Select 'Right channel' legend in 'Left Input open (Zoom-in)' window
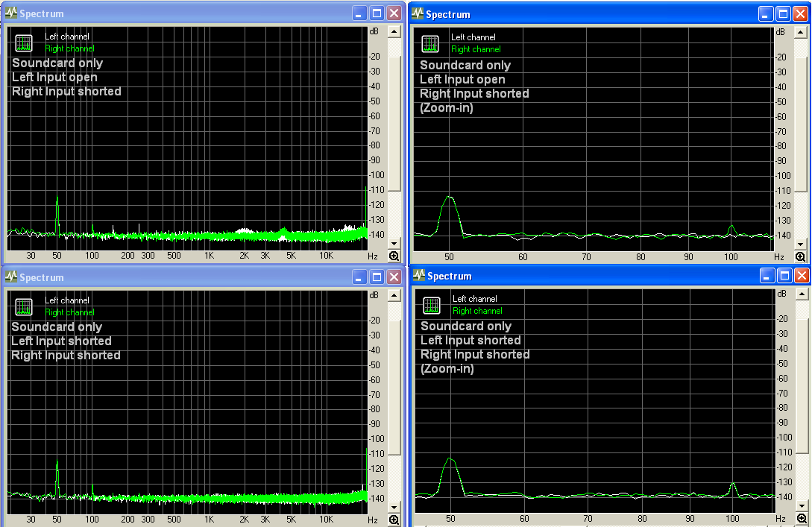This screenshot has height=527, width=812. coord(476,49)
